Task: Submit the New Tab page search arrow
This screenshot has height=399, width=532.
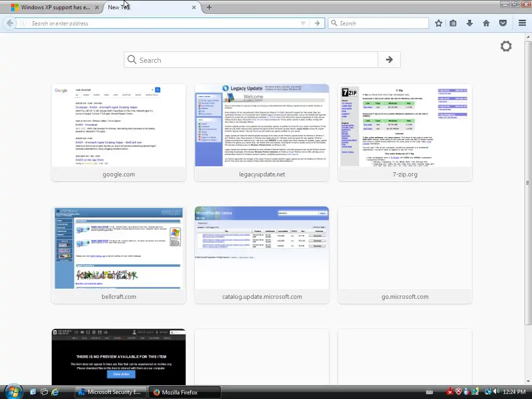Action: (389, 60)
